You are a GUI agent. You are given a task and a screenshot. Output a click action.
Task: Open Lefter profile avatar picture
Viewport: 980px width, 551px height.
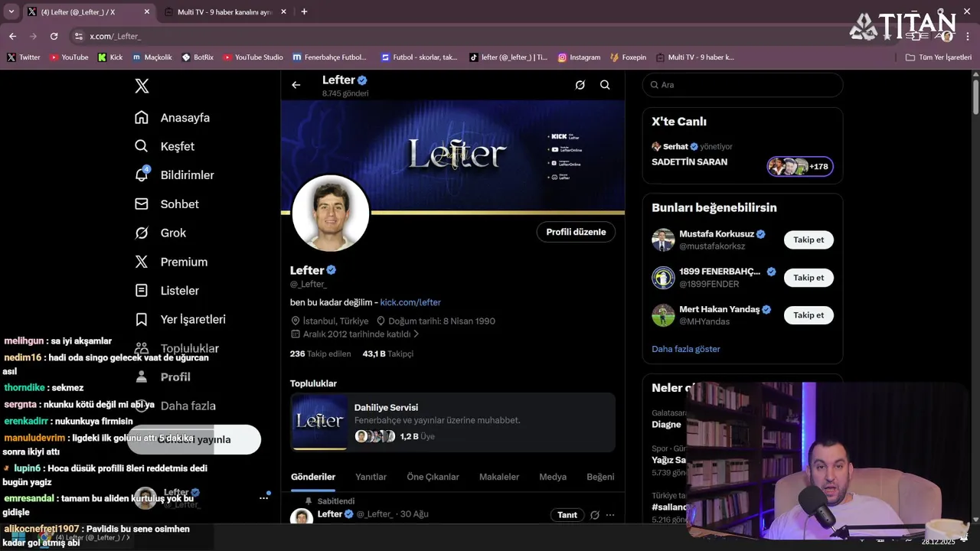[331, 214]
